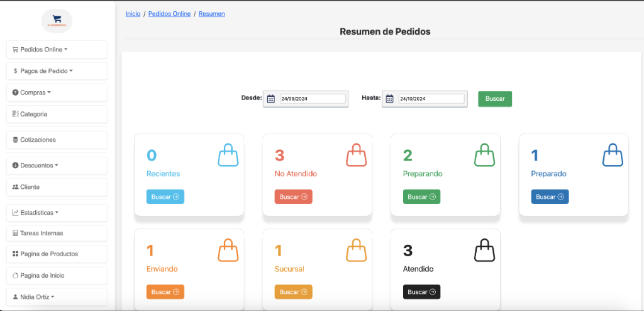Click the Tareas Internas calculator icon
This screenshot has height=311, width=644.
pyautogui.click(x=15, y=233)
